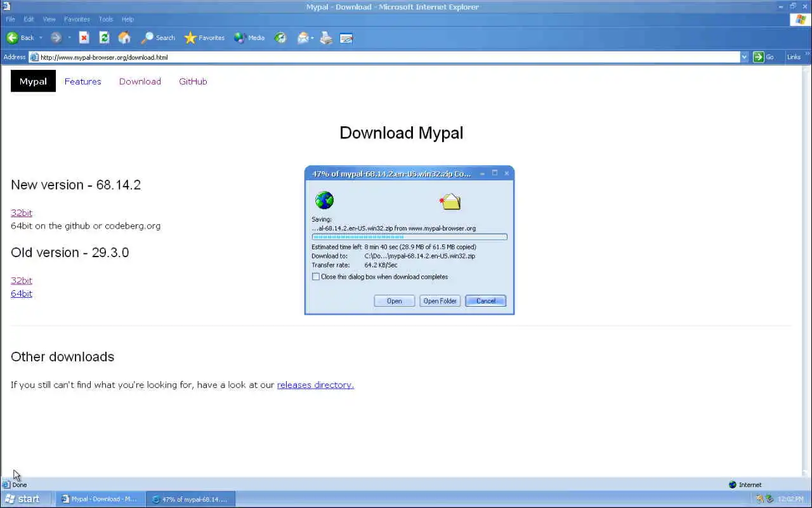This screenshot has width=812, height=508.
Task: Click the Forward navigation arrow icon
Action: [x=56, y=37]
